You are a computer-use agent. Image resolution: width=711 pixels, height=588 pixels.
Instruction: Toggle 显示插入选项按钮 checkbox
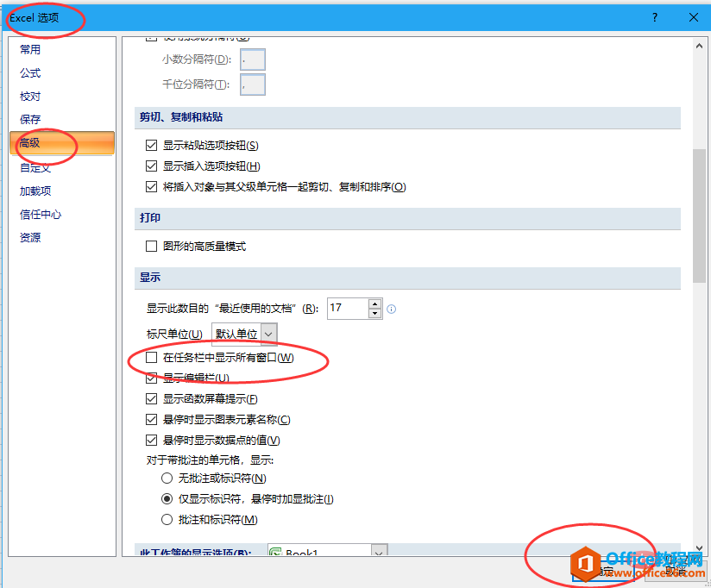pyautogui.click(x=152, y=166)
